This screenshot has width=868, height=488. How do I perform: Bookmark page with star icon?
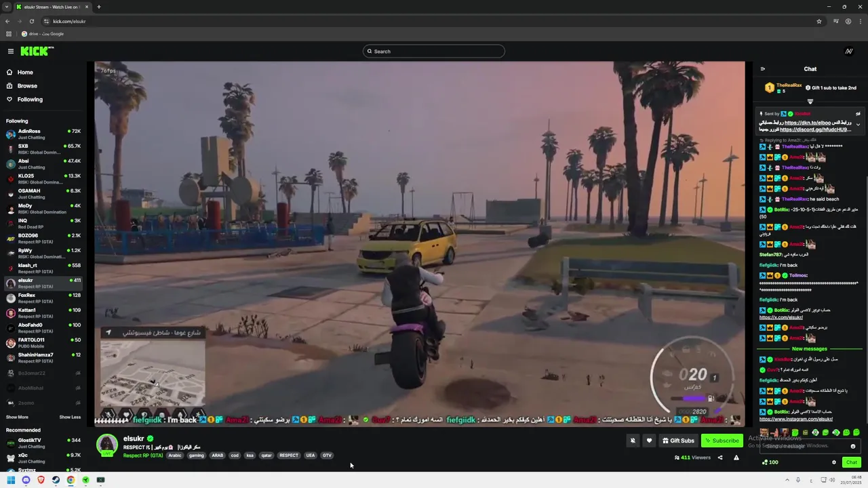pos(819,21)
